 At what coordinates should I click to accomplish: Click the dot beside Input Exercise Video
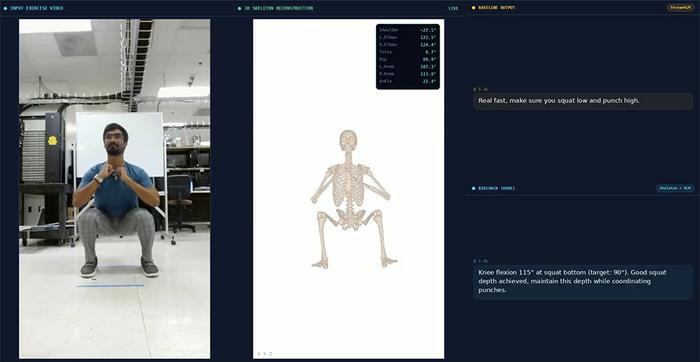point(5,8)
